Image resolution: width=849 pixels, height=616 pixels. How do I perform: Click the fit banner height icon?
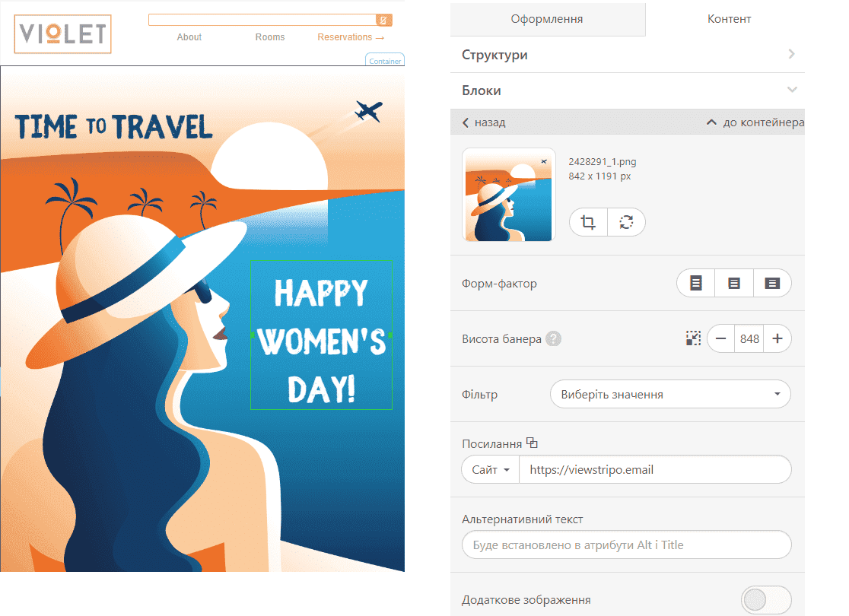coord(693,338)
